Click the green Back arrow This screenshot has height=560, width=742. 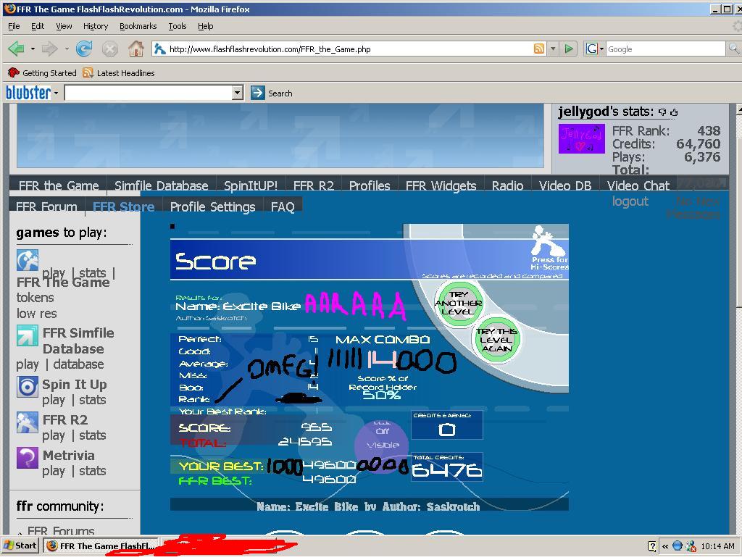click(17, 49)
